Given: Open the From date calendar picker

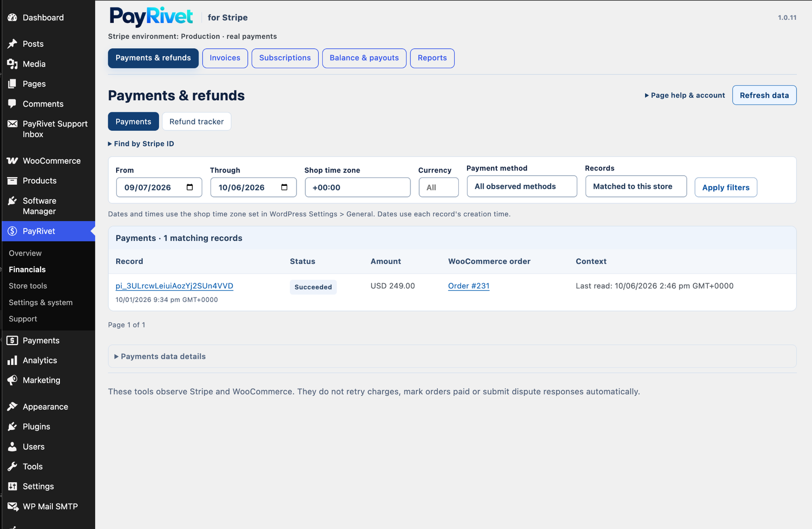Looking at the screenshot, I should tap(190, 187).
